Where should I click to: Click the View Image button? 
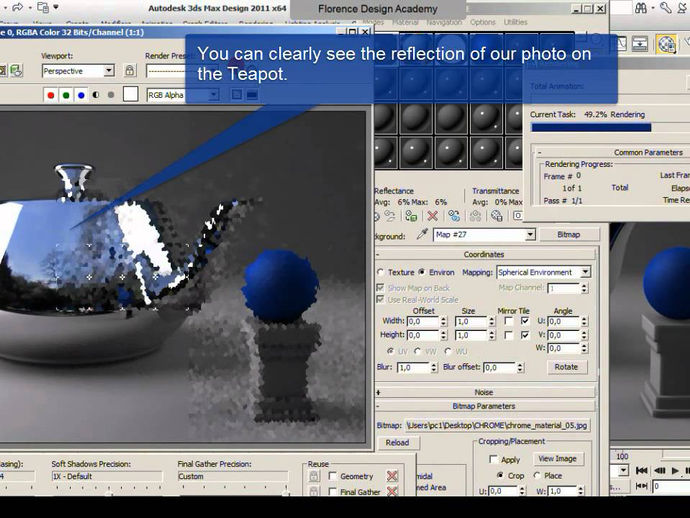[x=557, y=459]
